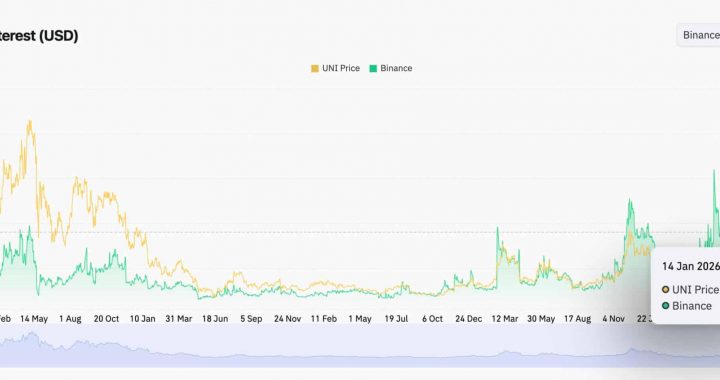This screenshot has width=720, height=380.
Task: Click the Binance tooltip entry
Action: point(687,306)
